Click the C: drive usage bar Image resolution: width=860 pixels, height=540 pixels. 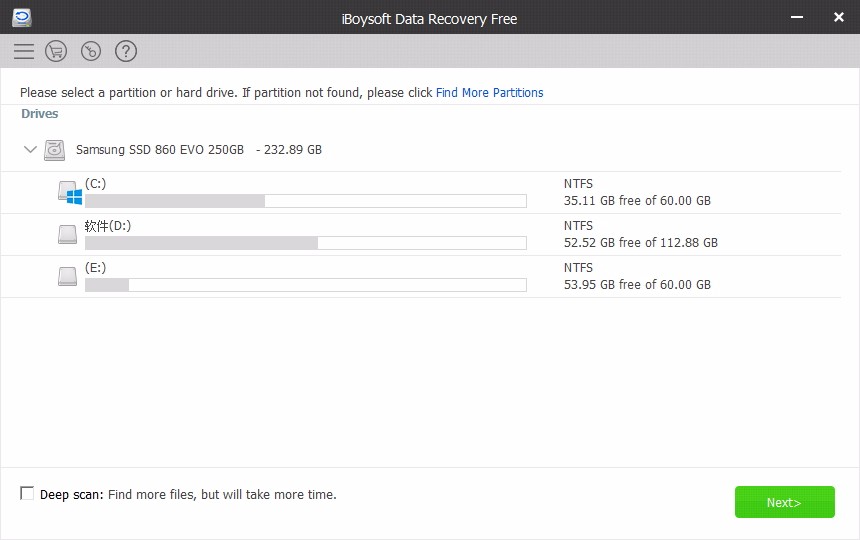click(305, 201)
